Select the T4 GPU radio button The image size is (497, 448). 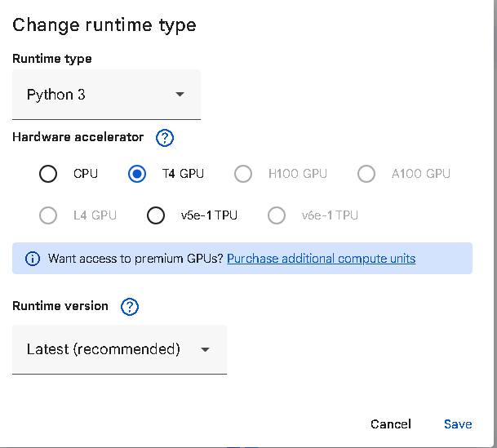(x=138, y=174)
